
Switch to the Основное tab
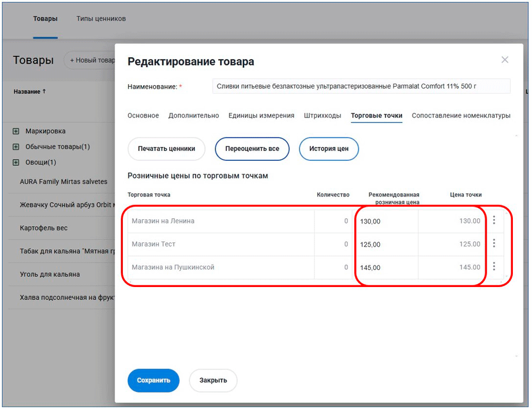pyautogui.click(x=143, y=116)
